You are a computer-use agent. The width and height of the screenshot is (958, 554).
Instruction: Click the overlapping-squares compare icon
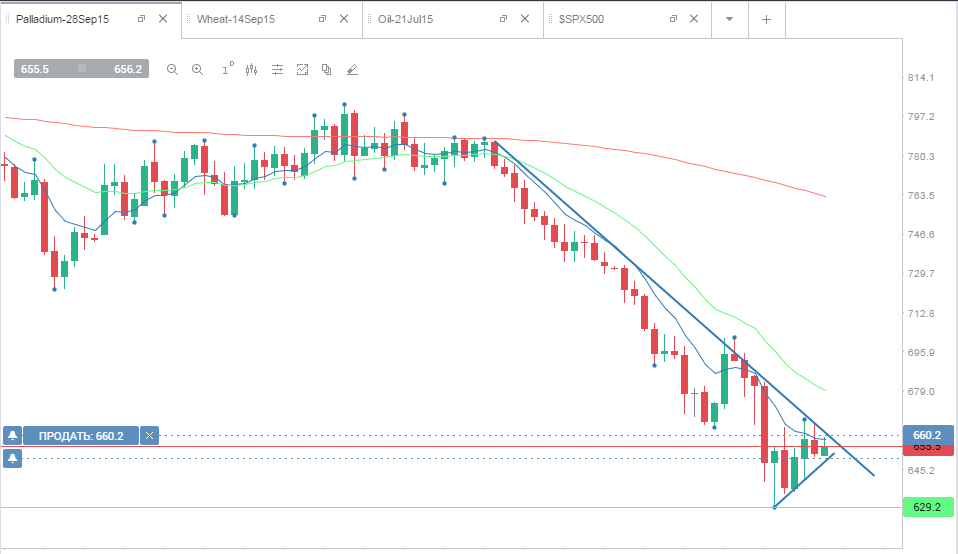pyautogui.click(x=326, y=70)
